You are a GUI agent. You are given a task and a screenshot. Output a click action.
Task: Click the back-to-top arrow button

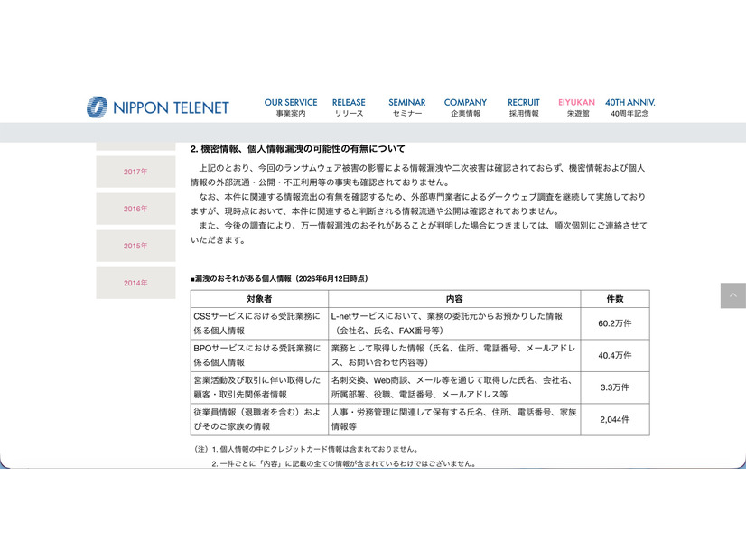733,295
